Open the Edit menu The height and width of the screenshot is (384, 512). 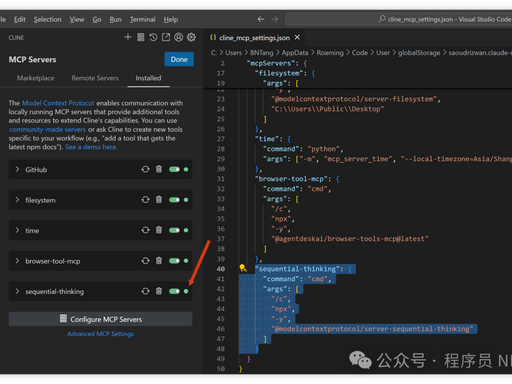coord(20,19)
